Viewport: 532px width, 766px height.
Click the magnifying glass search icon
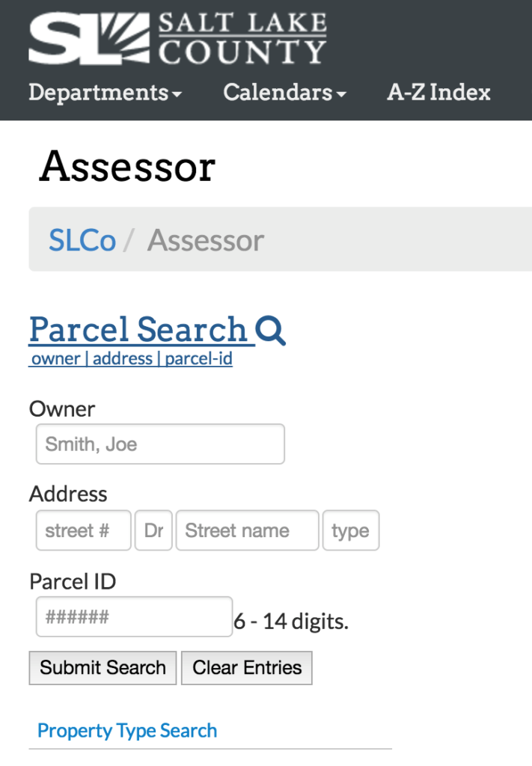pos(271,330)
